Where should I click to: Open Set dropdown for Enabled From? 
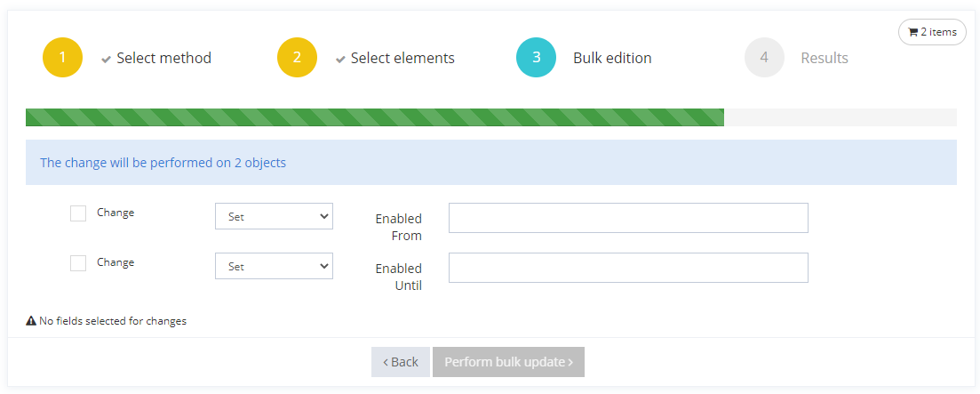tap(274, 216)
